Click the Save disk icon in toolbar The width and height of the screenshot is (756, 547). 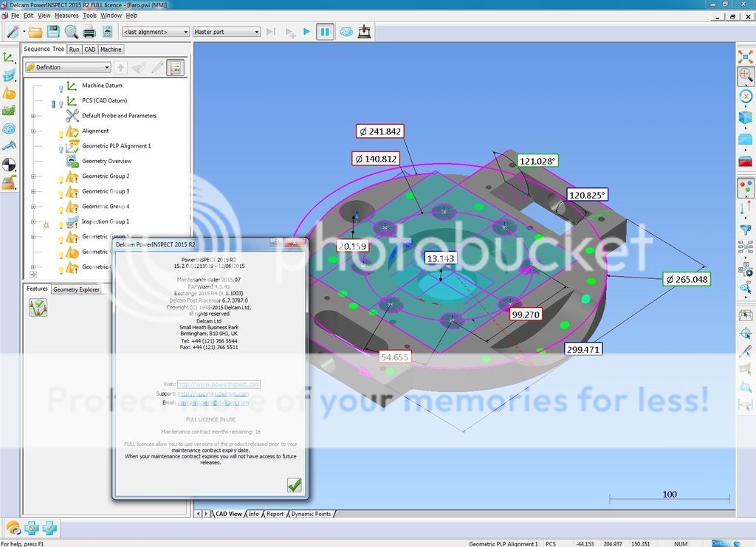tap(53, 32)
